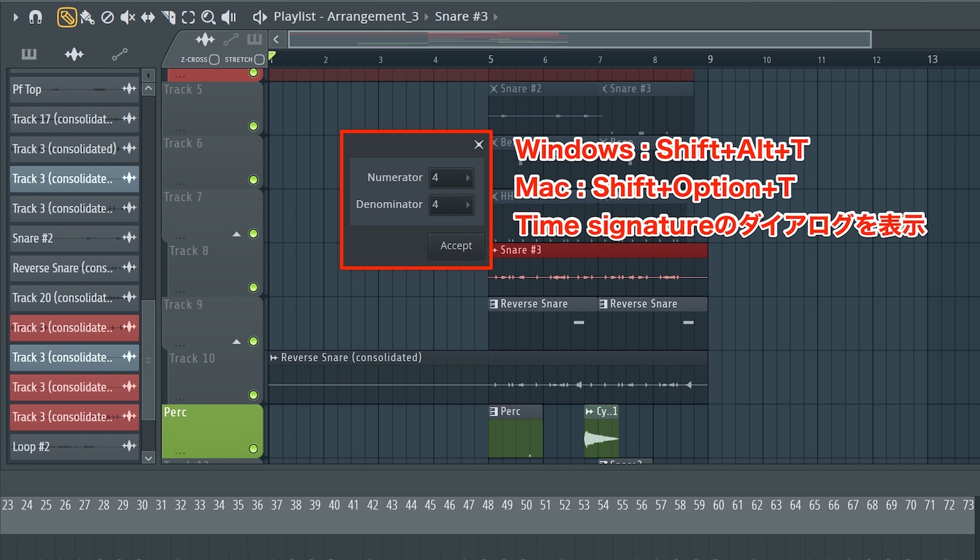Viewport: 980px width, 560px height.
Task: Click the playlist overview scroll bar
Action: [x=579, y=40]
